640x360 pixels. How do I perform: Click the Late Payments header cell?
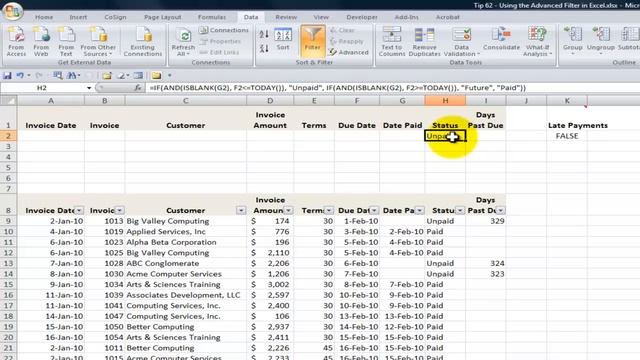[x=578, y=125]
